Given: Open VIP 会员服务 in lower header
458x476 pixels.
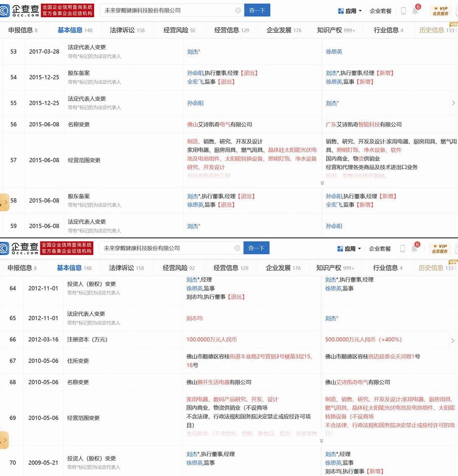Looking at the screenshot, I should 440,248.
